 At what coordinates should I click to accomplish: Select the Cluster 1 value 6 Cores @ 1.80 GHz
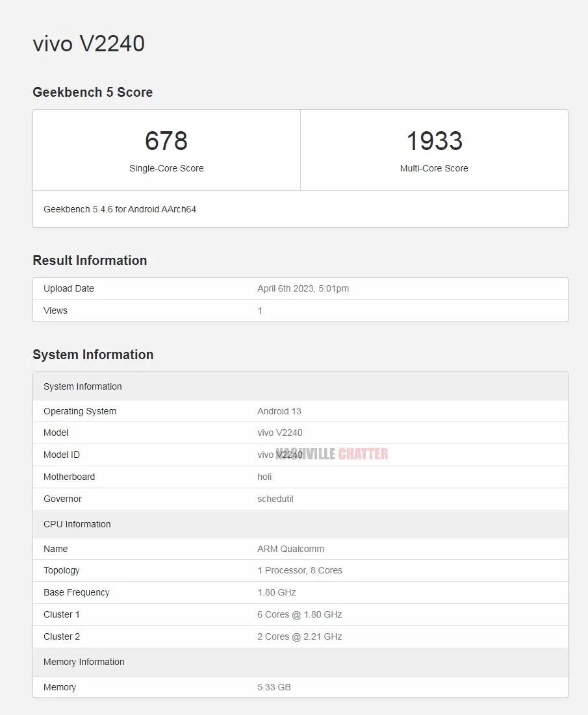click(x=300, y=614)
